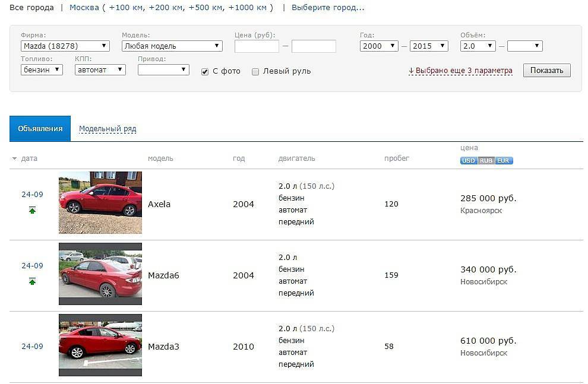Click the price '610 000 руб.'
This screenshot has width=588, height=384.
pyautogui.click(x=488, y=341)
